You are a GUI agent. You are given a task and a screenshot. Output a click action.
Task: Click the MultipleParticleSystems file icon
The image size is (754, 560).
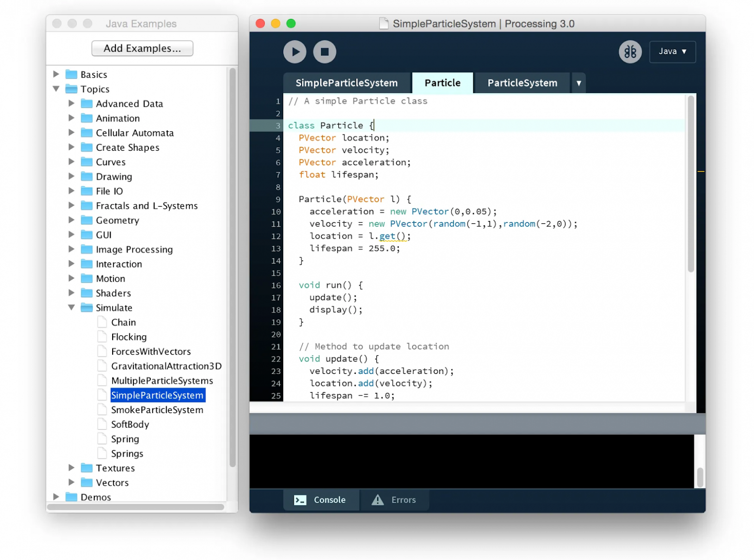point(102,380)
